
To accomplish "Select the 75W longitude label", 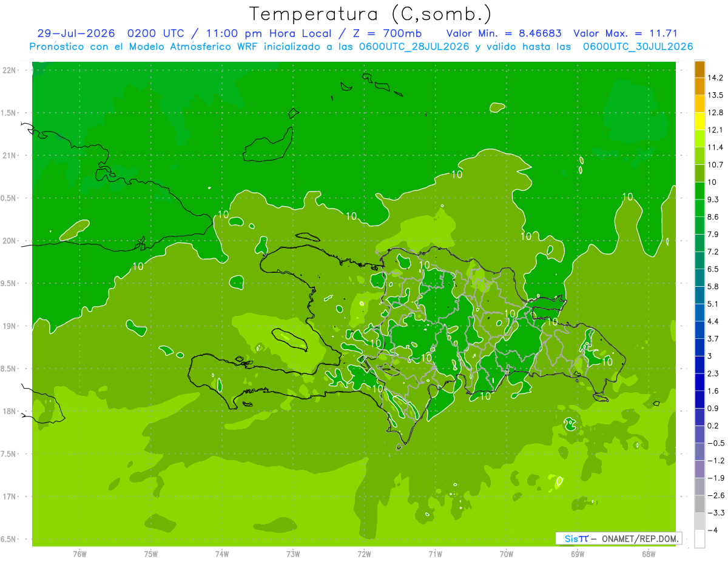I will pyautogui.click(x=150, y=554).
